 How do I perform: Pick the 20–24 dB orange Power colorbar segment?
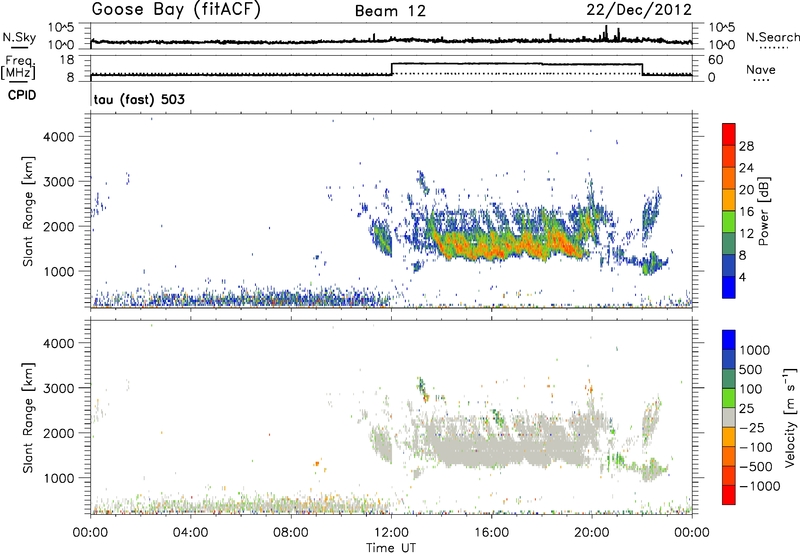(x=729, y=178)
